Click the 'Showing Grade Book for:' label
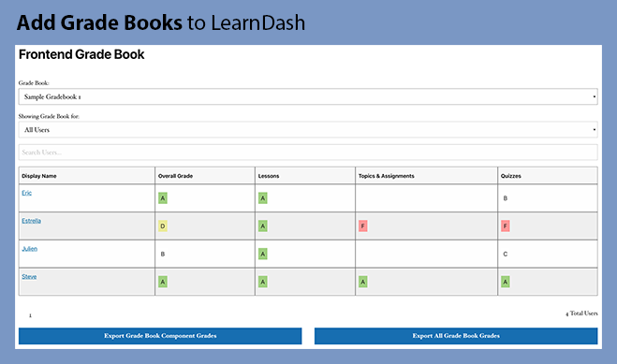The image size is (617, 364). [49, 116]
